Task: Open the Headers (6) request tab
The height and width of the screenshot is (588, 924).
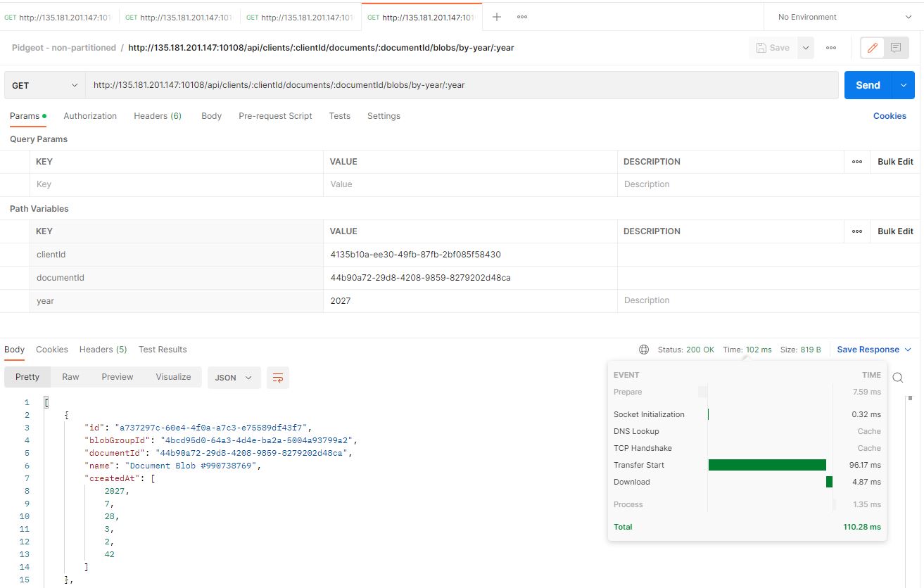Action: click(x=158, y=116)
